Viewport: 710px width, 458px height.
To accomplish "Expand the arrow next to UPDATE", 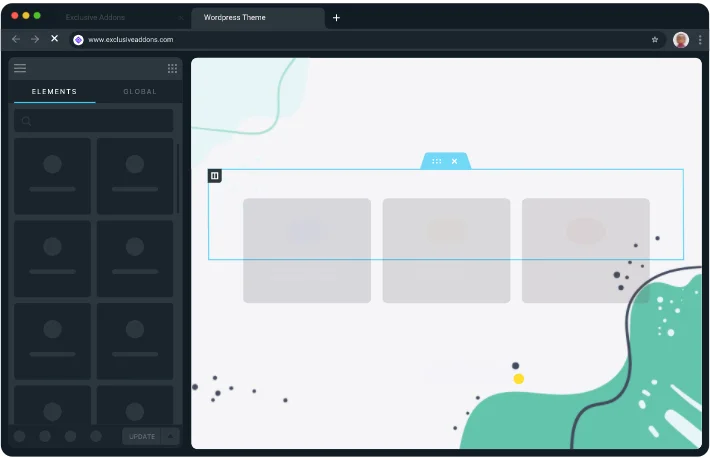I will pyautogui.click(x=170, y=436).
